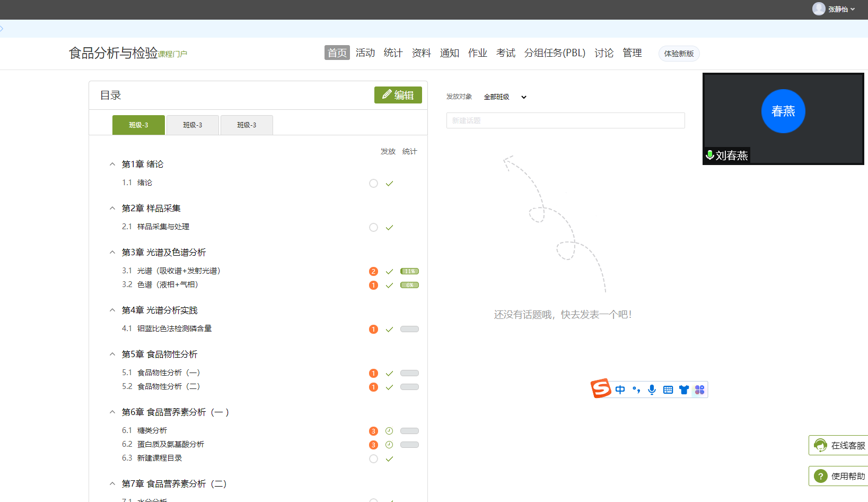Click the green 编辑 button

pyautogui.click(x=398, y=95)
